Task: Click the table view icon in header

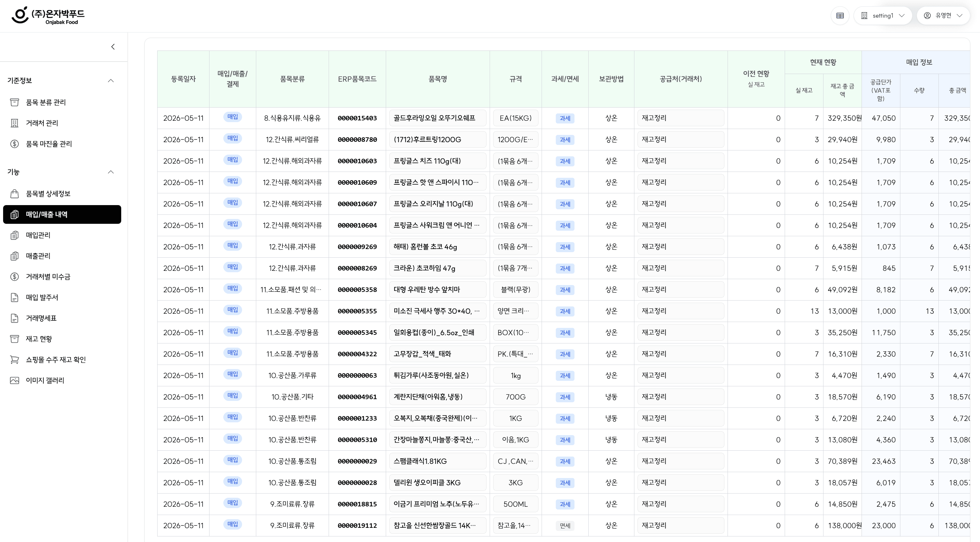Action: [x=840, y=16]
